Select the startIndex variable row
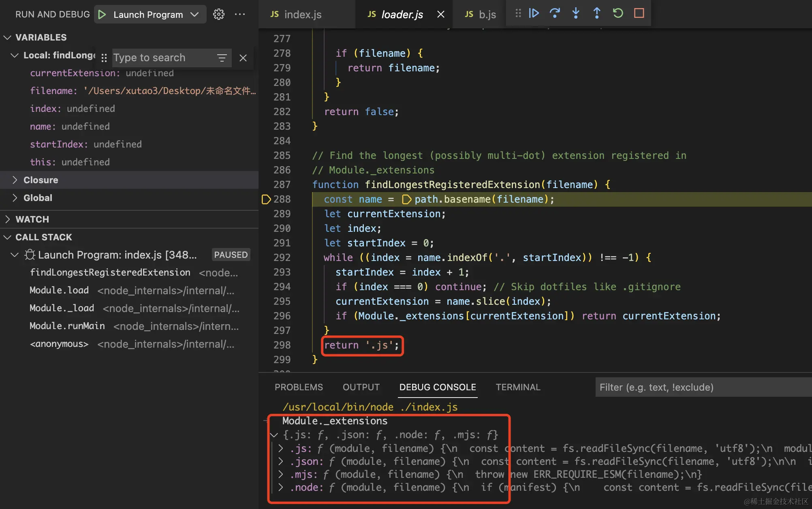 click(x=130, y=144)
